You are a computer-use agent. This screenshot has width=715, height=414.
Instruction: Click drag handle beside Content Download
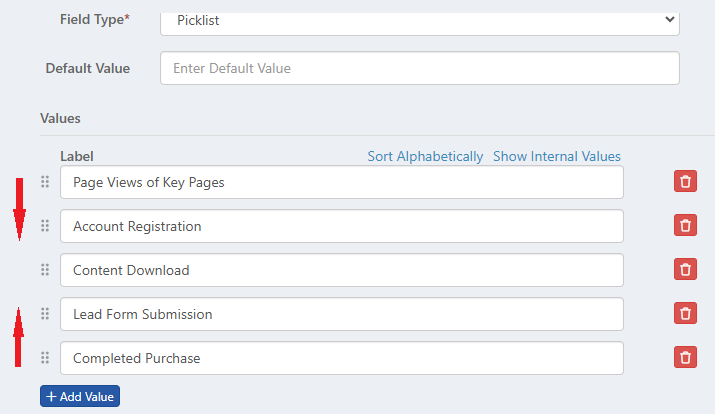click(x=45, y=270)
